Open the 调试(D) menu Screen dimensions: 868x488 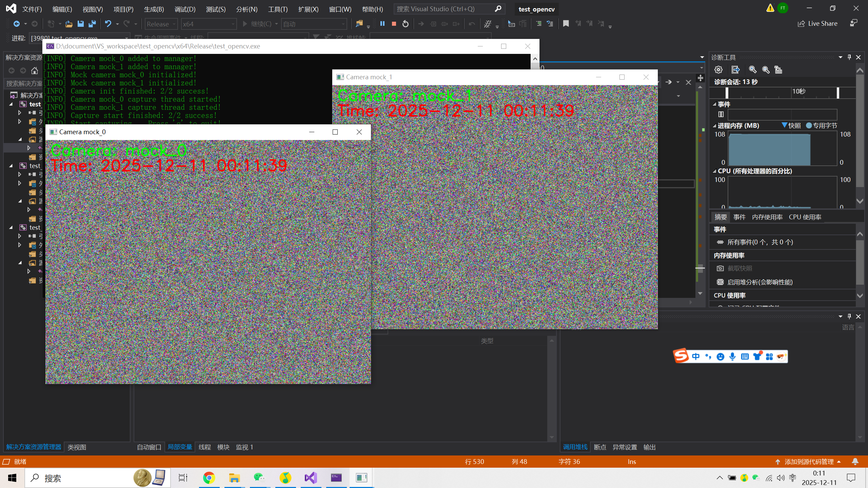pos(185,9)
